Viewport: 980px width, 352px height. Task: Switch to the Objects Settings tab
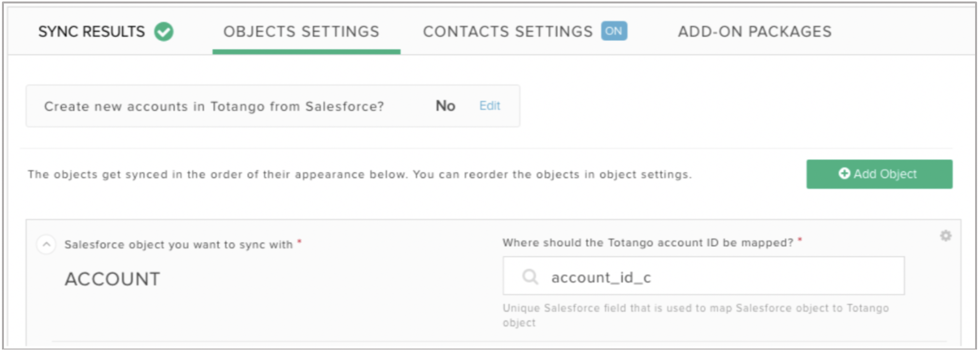(x=301, y=31)
